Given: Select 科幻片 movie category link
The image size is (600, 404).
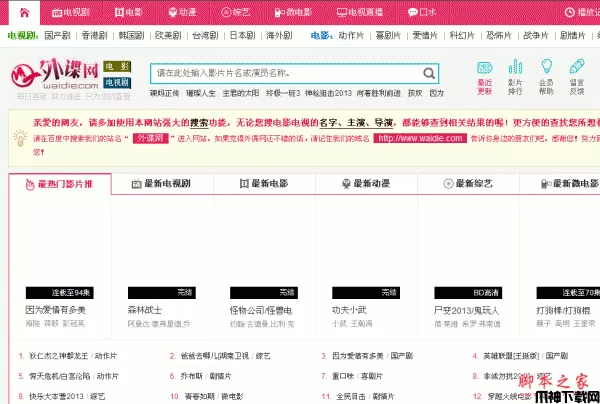Looking at the screenshot, I should (x=462, y=36).
